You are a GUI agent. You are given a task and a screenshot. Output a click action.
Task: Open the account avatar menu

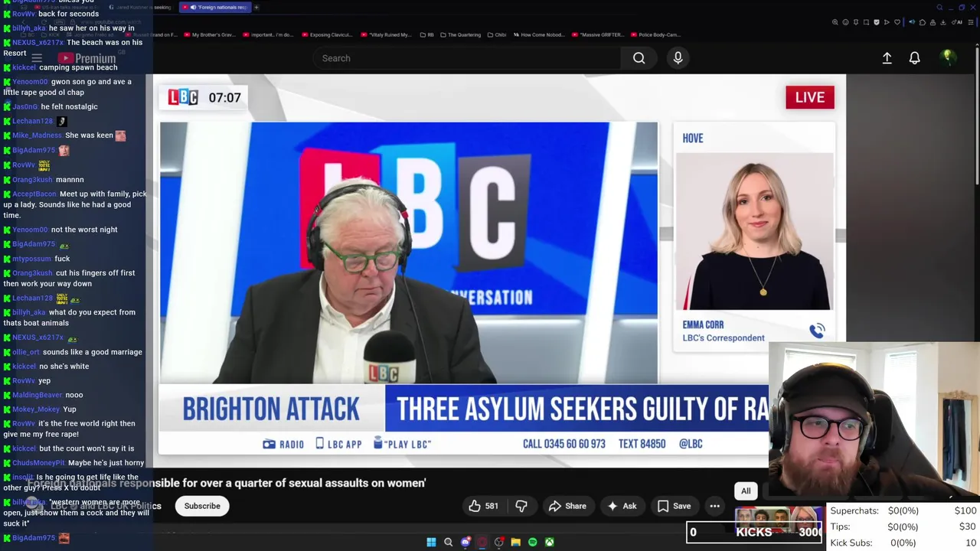947,57
